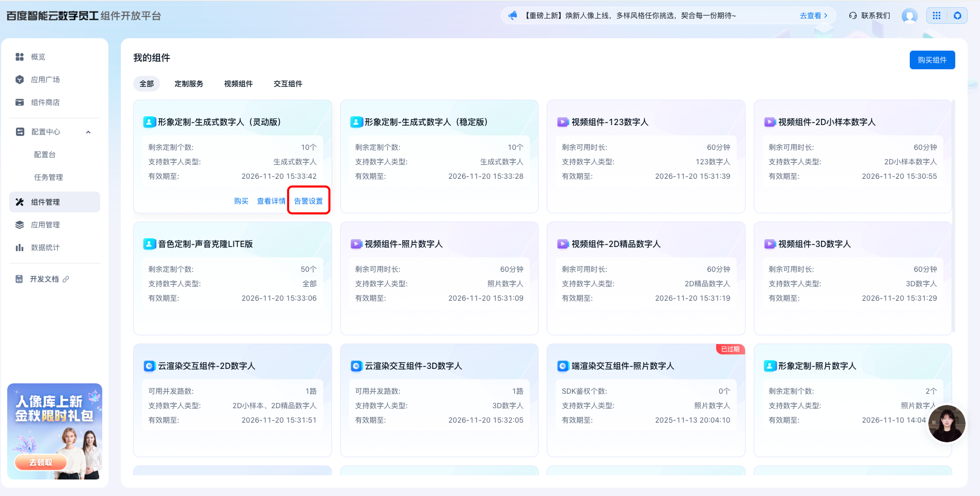This screenshot has height=496, width=980.
Task: Switch to the 视频组件 tab
Action: 238,84
